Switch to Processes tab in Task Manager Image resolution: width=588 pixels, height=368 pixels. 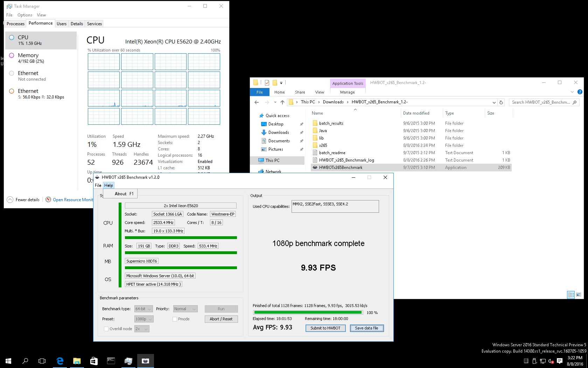[x=15, y=23]
